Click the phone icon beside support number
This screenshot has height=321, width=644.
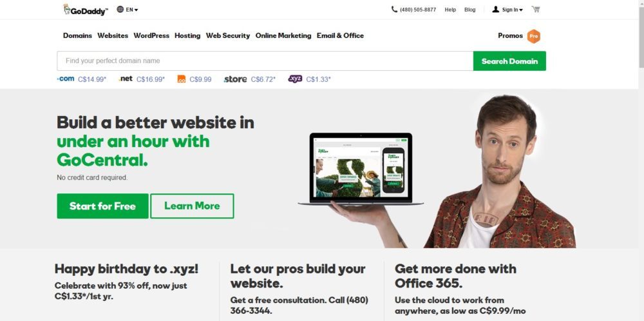coord(394,9)
